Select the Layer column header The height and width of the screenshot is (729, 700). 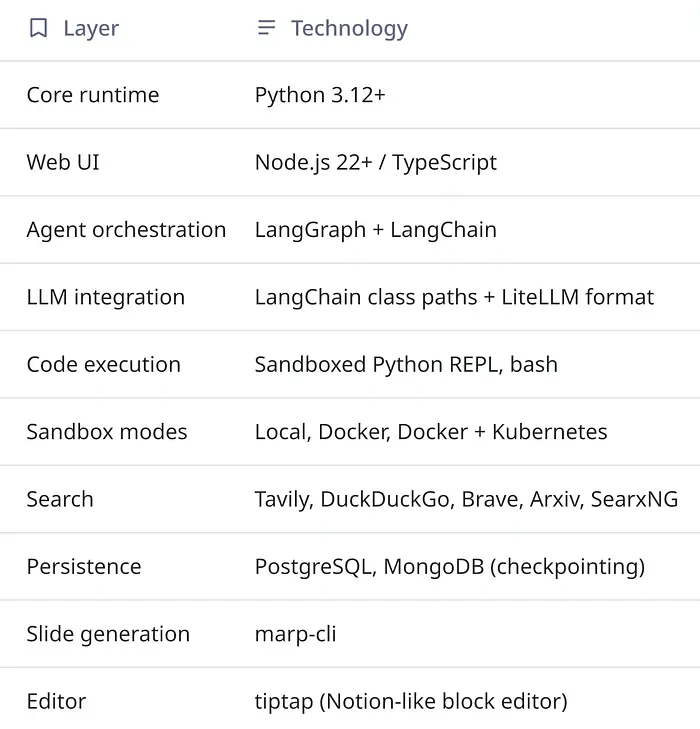tap(90, 28)
